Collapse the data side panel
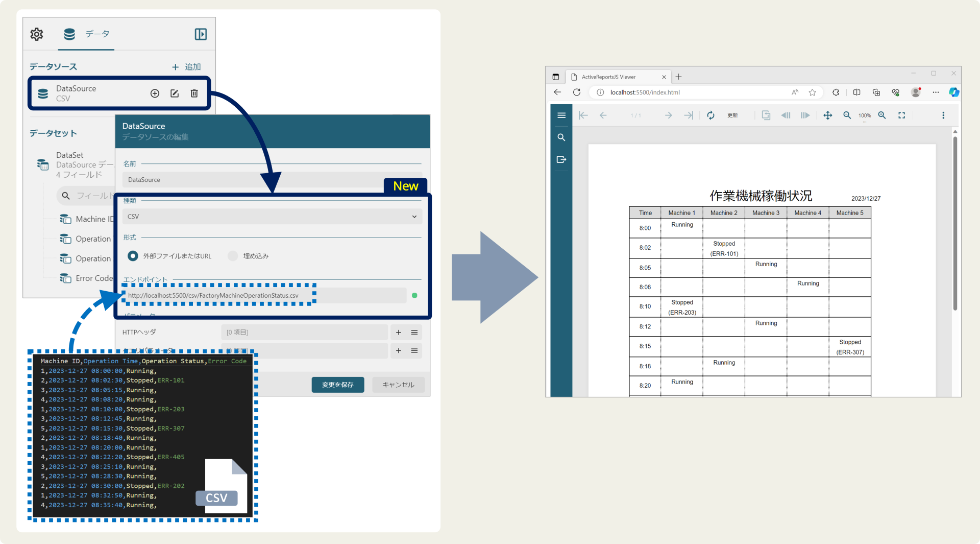This screenshot has width=980, height=544. pos(201,34)
